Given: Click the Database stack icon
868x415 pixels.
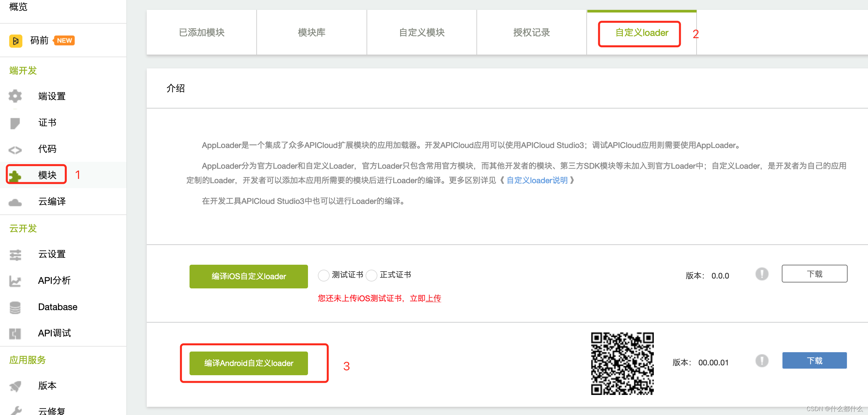Looking at the screenshot, I should click(15, 307).
